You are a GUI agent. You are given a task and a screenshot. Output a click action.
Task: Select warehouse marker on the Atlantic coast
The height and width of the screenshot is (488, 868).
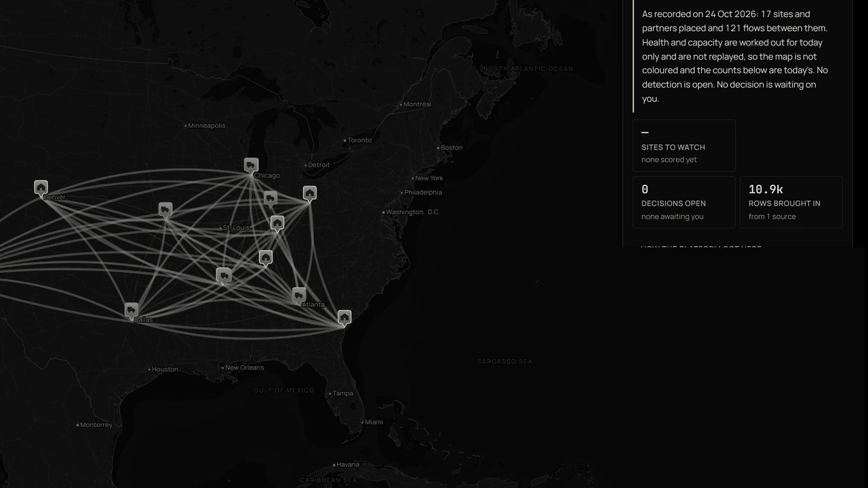click(344, 317)
